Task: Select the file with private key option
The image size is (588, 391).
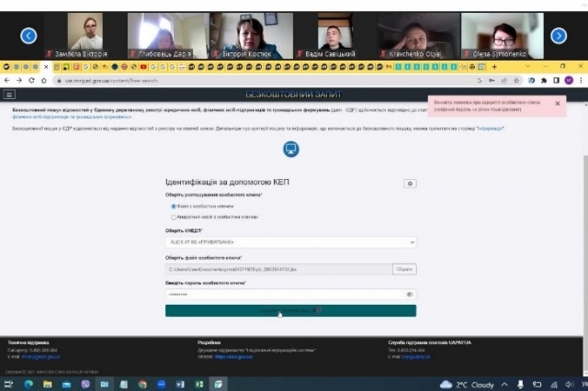Action: (174, 207)
